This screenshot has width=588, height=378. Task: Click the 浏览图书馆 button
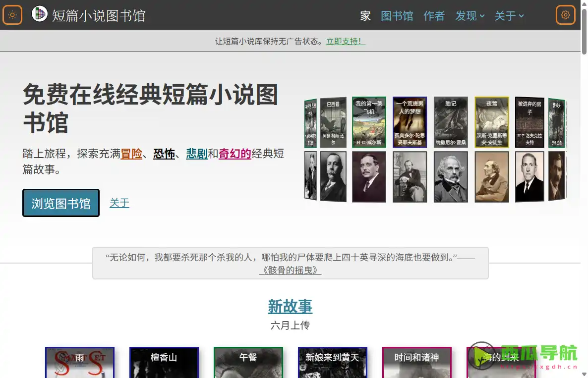coord(61,203)
